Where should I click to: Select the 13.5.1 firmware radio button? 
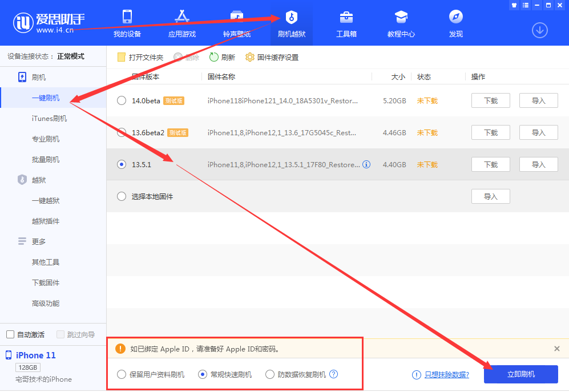pos(122,164)
